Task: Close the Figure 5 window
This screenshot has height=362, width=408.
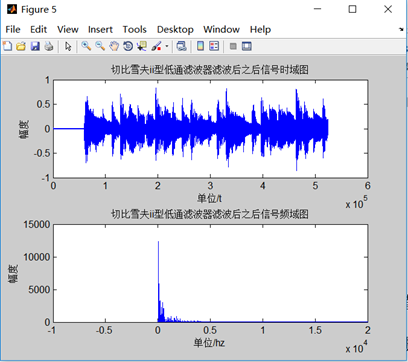Action: pos(388,9)
